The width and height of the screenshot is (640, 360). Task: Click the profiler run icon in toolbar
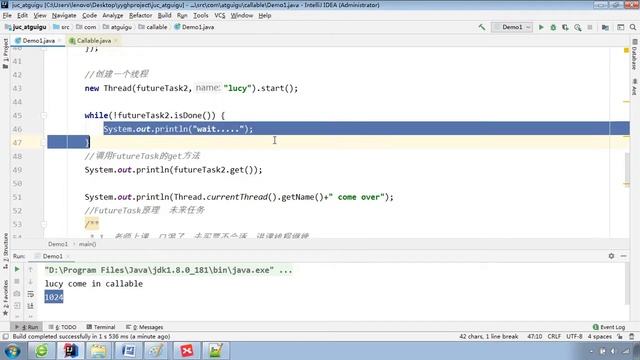(x=578, y=27)
